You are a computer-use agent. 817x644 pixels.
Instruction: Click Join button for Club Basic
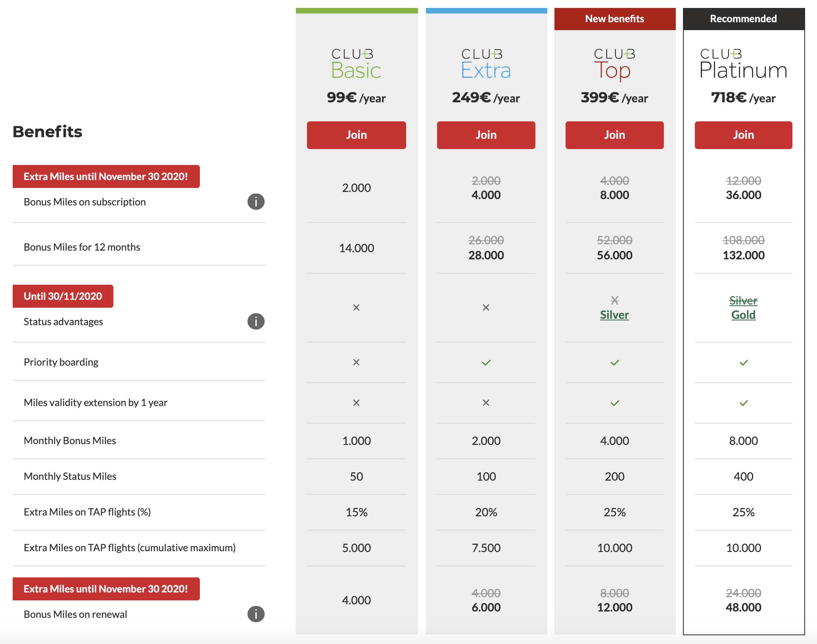356,135
